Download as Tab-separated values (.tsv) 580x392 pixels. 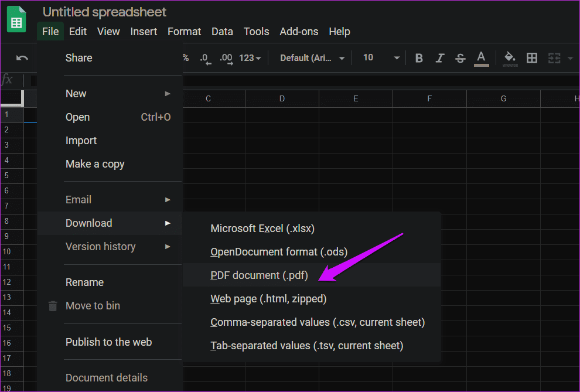(312, 345)
